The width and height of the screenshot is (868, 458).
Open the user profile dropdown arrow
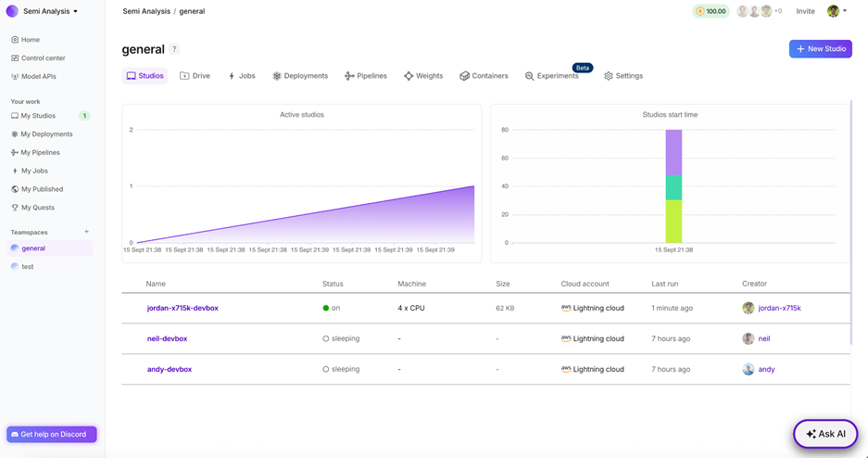click(x=845, y=11)
